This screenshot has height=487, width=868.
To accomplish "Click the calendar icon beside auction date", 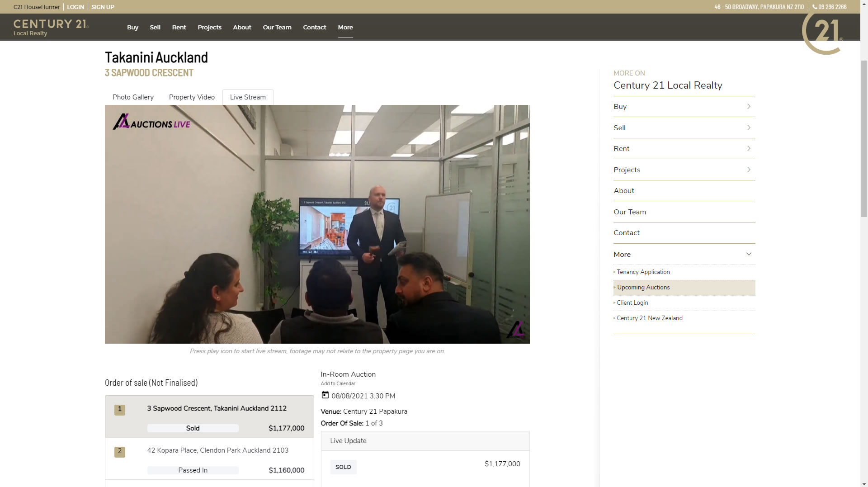I will [325, 395].
